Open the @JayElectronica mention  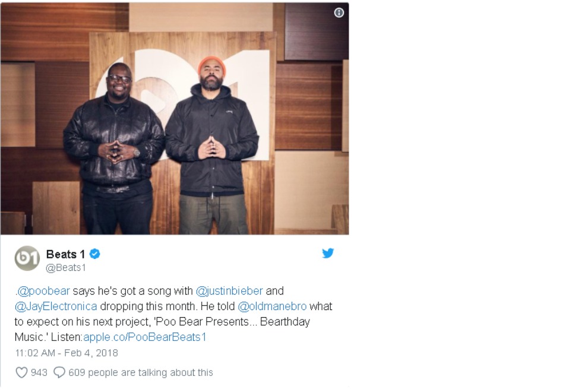point(56,306)
